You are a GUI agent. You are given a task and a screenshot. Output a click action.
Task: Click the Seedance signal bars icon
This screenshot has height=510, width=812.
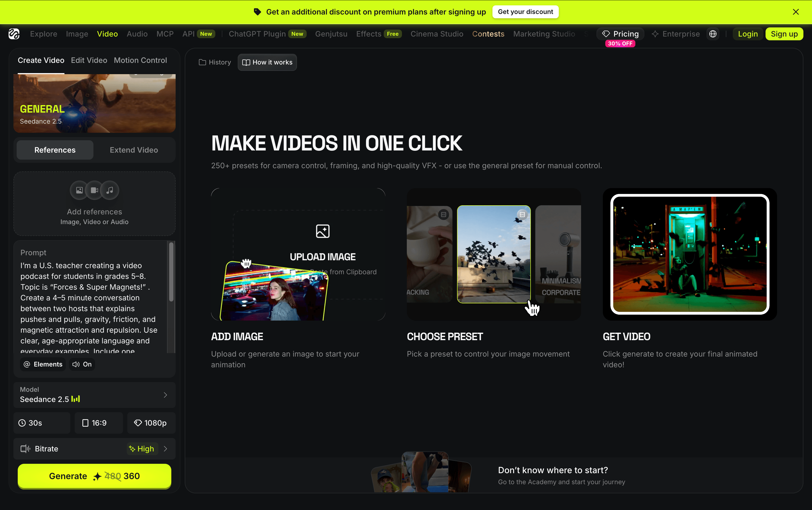point(75,399)
